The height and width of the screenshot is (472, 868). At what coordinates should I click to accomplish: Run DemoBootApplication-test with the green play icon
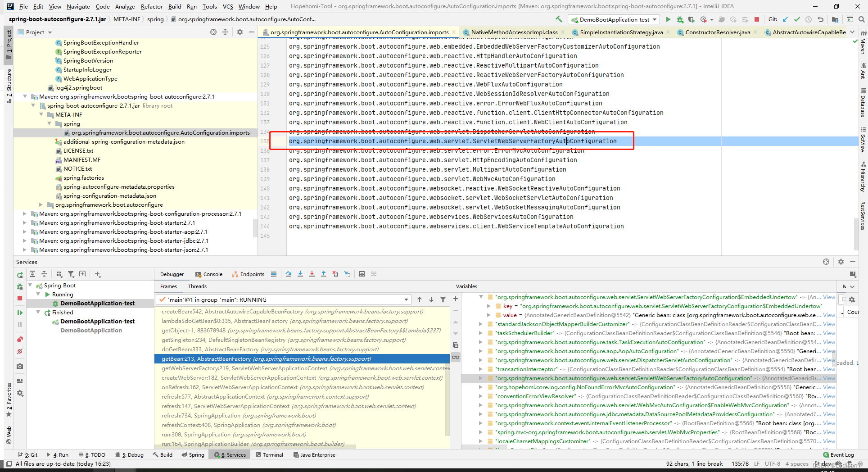click(x=668, y=19)
